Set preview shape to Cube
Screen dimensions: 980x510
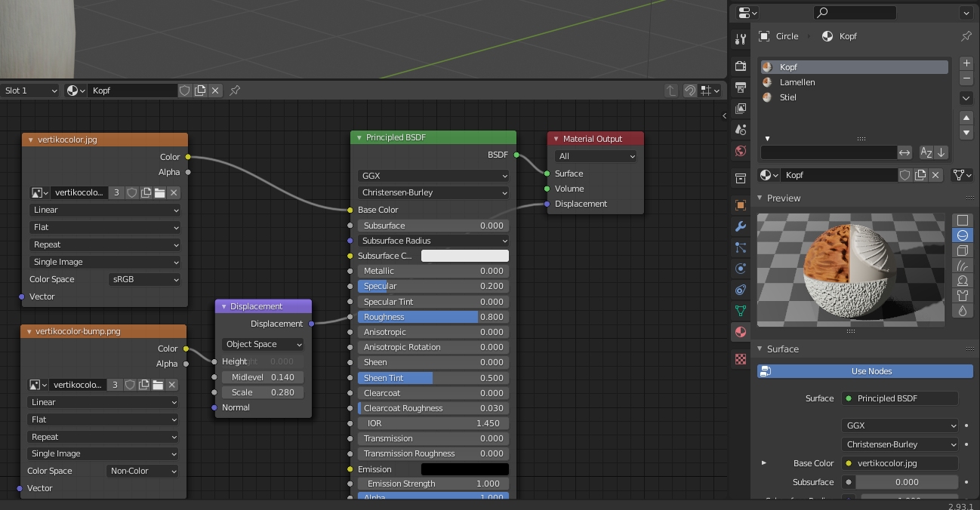click(x=963, y=250)
